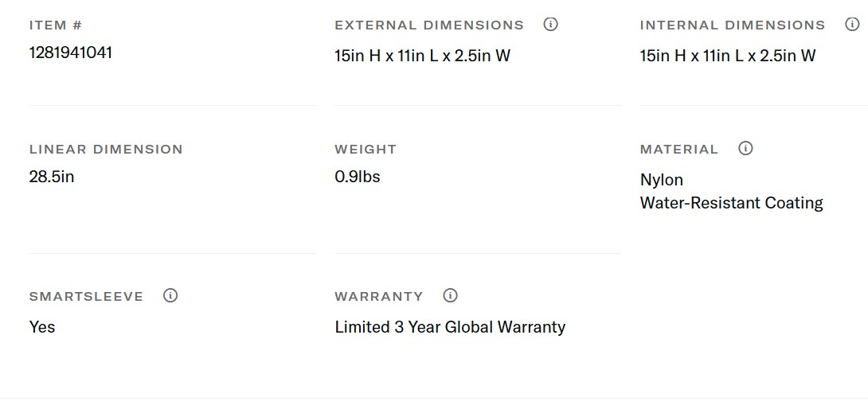Click the Yes value under SmartSleeve
The image size is (868, 409).
(x=42, y=327)
